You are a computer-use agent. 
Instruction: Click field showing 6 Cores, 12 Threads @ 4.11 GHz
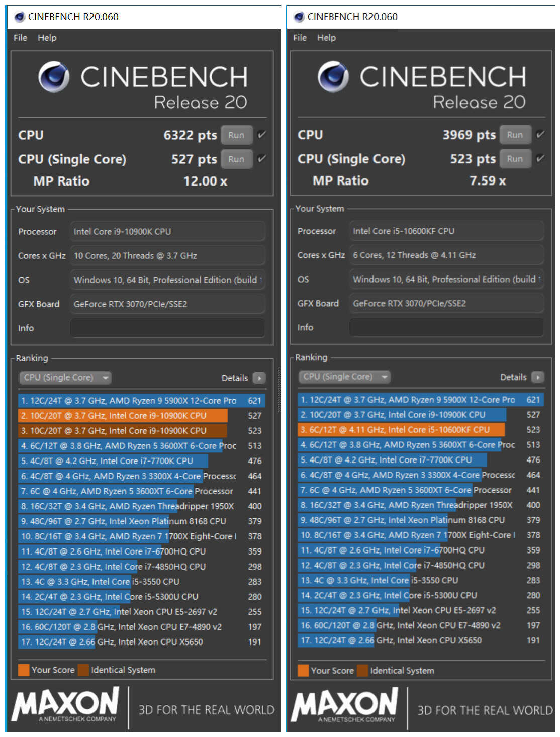(446, 255)
